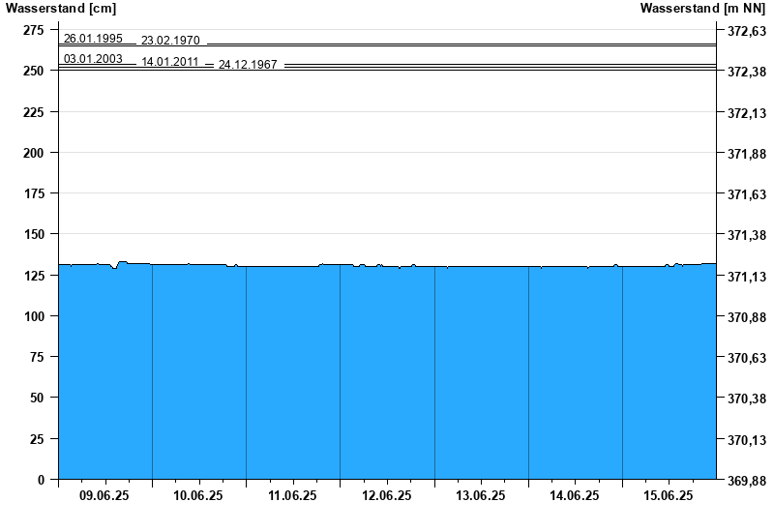774x532 pixels.
Task: Click the 370,63 m NN value
Action: 747,358
